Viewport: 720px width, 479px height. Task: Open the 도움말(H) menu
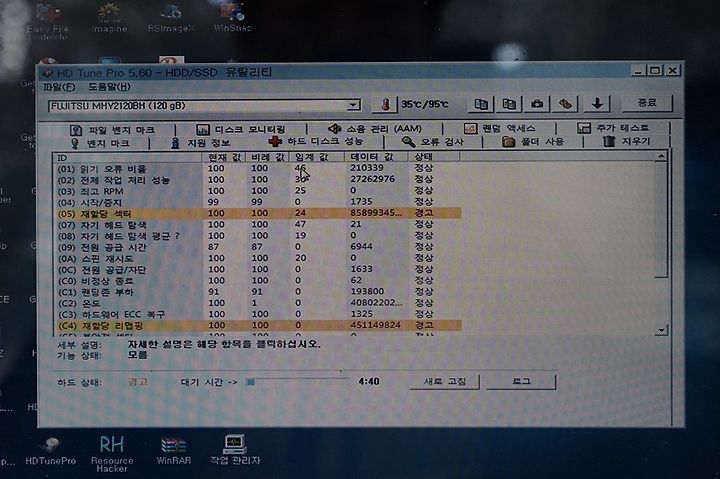pyautogui.click(x=109, y=86)
